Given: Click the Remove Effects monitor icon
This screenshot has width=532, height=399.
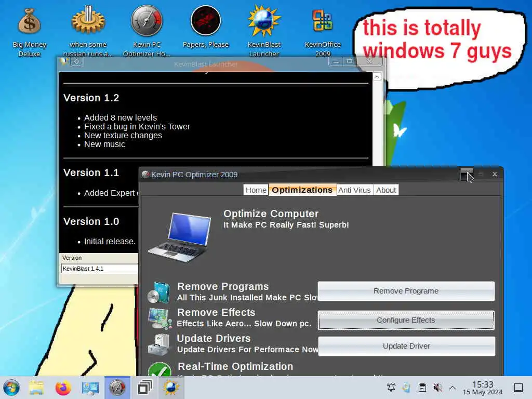Looking at the screenshot, I should tap(159, 318).
